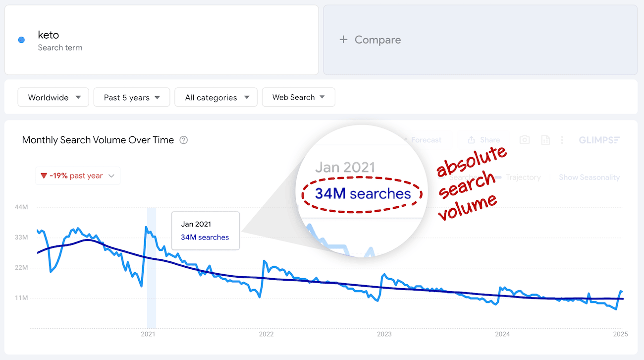Click the plus icon beside Compare

pos(343,40)
